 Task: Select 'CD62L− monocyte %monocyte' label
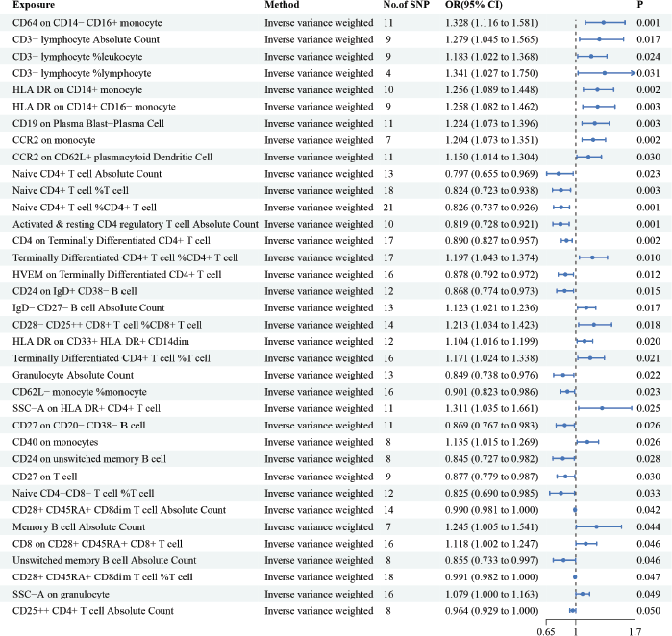(79, 392)
